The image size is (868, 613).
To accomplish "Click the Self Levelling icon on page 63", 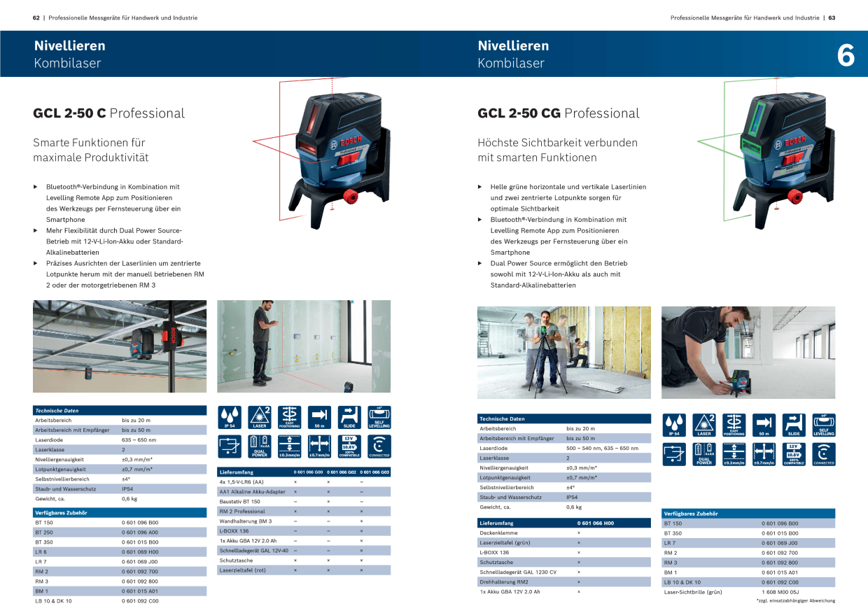I will click(x=824, y=425).
